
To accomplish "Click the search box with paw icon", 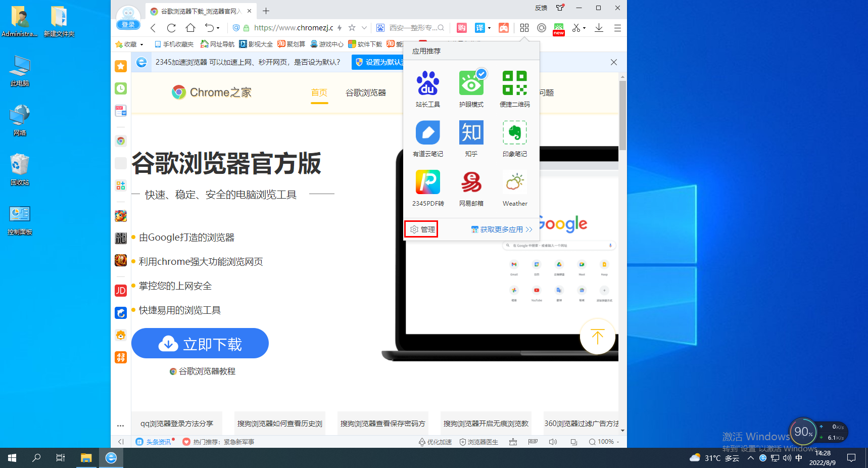I will point(410,28).
